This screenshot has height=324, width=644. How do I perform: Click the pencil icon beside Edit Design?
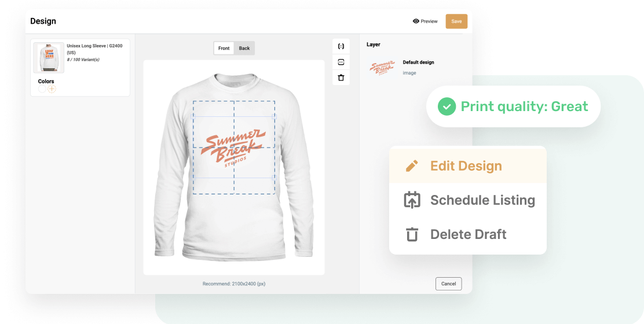pos(412,165)
